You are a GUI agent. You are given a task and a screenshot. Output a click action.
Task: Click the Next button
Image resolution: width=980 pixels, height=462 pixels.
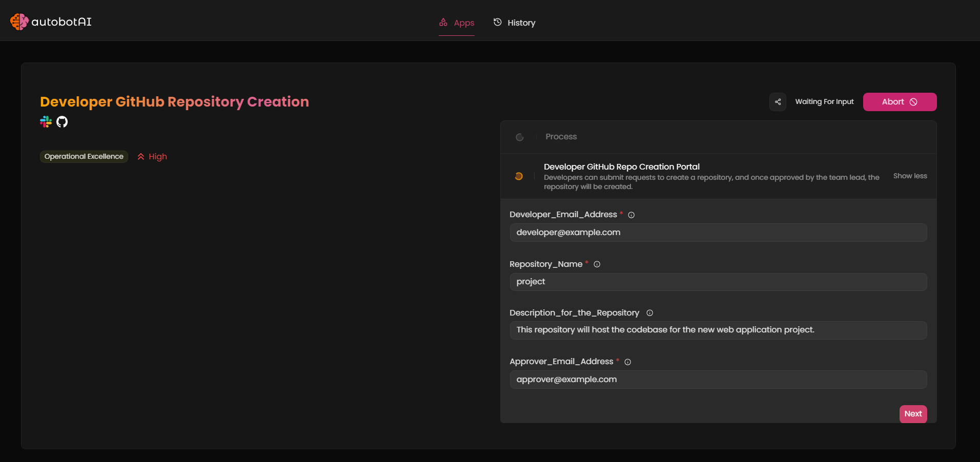coord(913,414)
